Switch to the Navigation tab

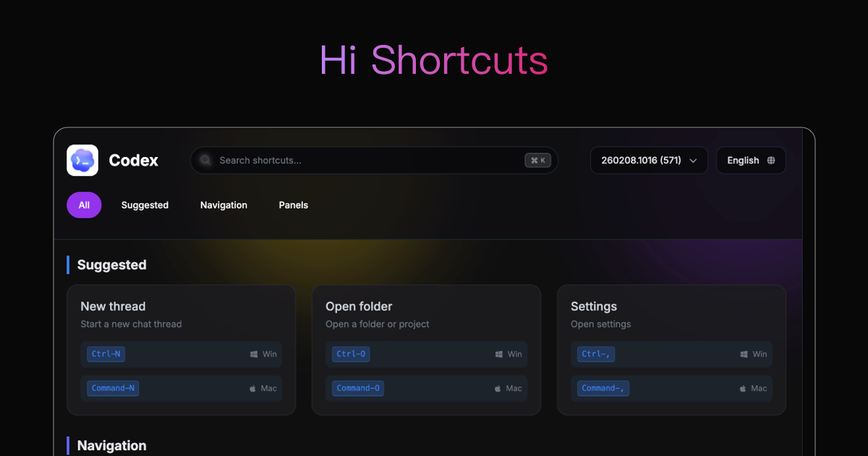[x=224, y=206]
